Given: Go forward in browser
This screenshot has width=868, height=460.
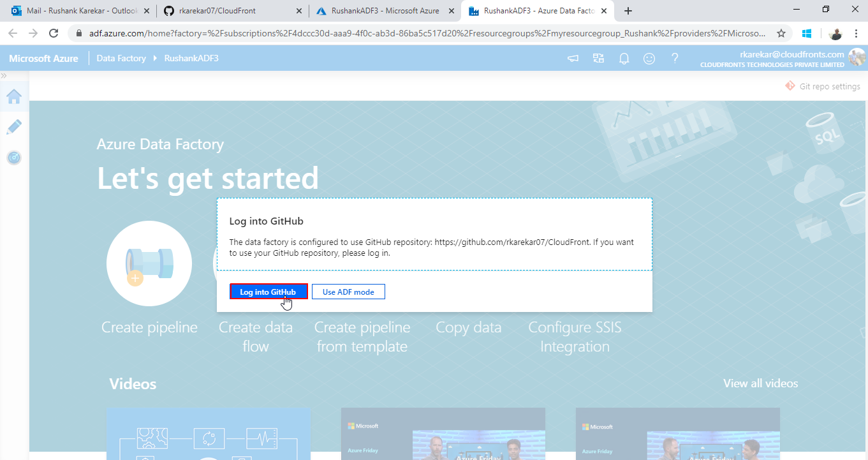Looking at the screenshot, I should pyautogui.click(x=33, y=33).
